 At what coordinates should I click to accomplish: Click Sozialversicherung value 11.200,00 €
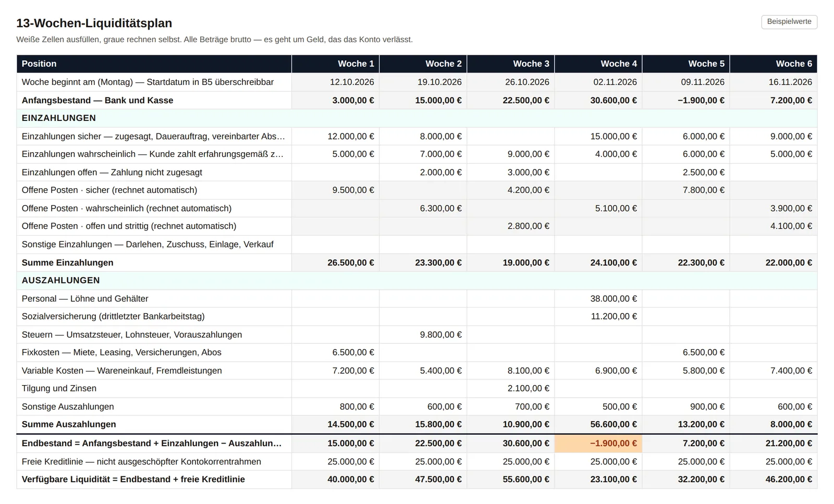[598, 316]
